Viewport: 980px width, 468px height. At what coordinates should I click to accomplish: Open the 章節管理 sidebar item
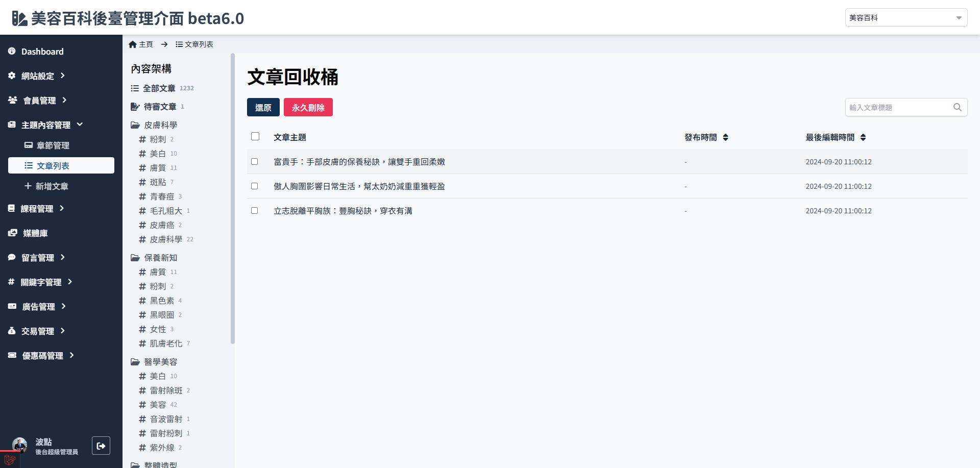coord(61,145)
